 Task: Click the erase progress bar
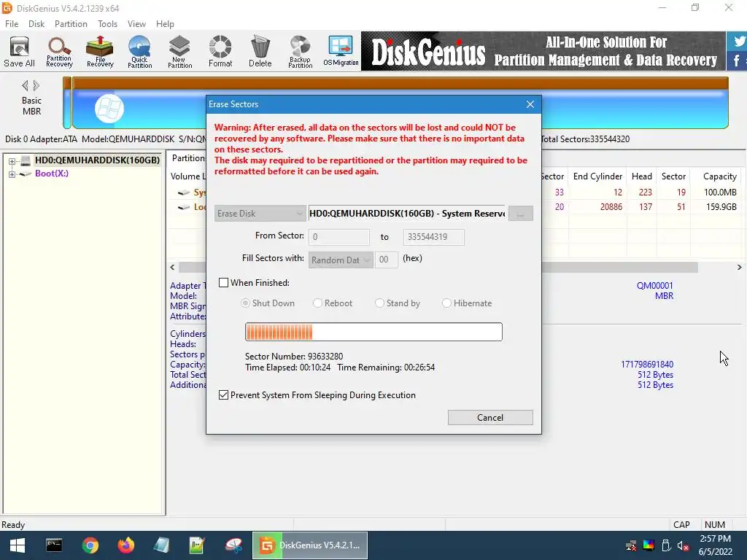[373, 332]
